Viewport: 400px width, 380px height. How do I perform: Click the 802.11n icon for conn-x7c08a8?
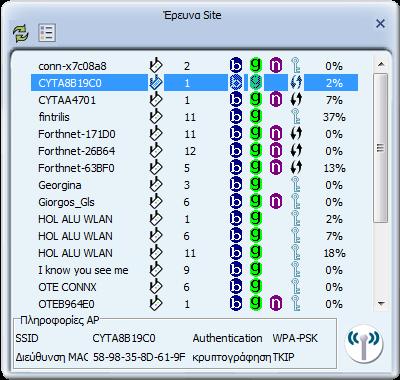[275, 65]
